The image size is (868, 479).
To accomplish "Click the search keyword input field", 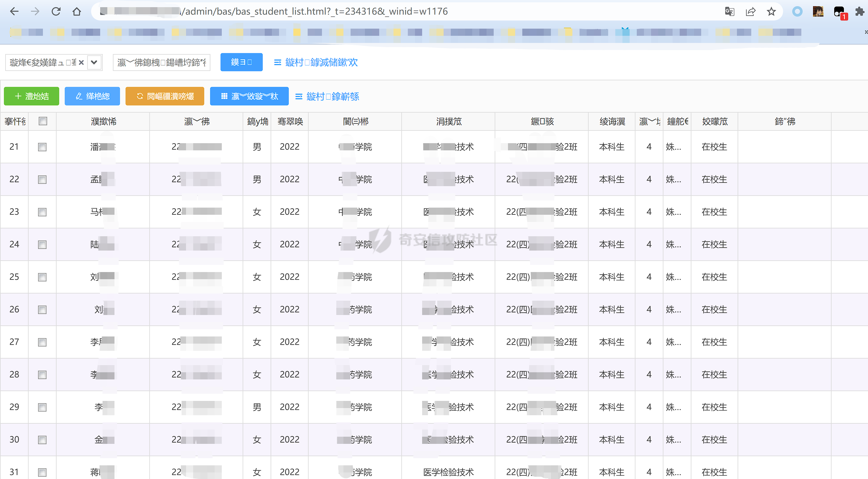I will pyautogui.click(x=161, y=62).
